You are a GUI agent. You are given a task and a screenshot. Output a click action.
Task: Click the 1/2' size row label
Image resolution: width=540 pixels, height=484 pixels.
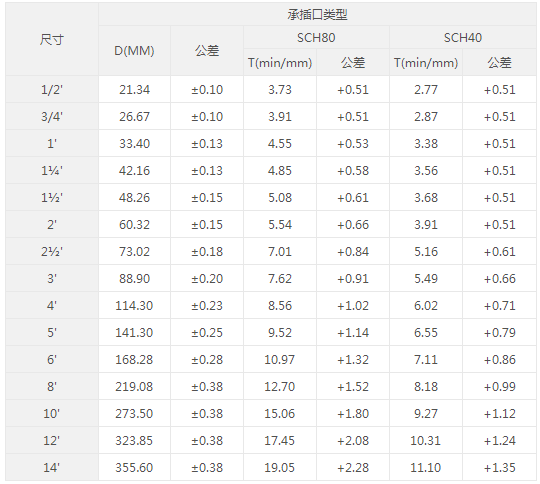52,90
